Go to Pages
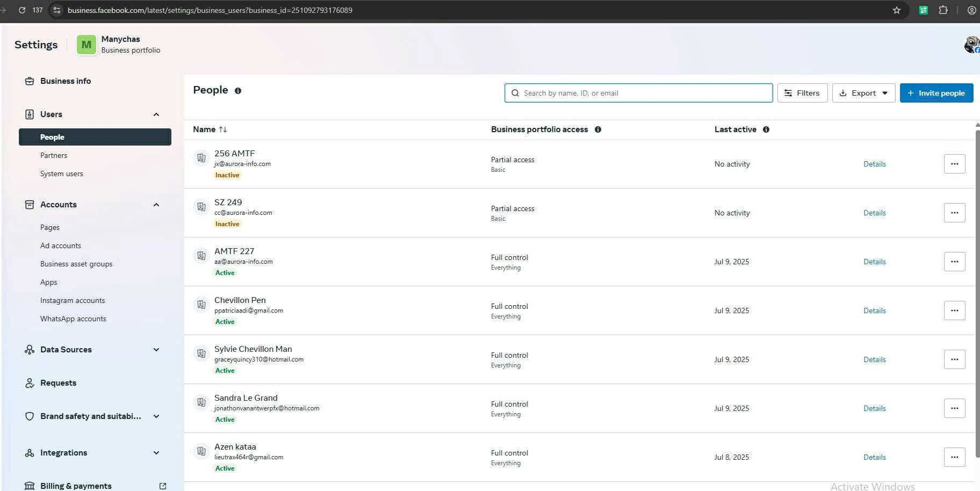 pos(50,227)
